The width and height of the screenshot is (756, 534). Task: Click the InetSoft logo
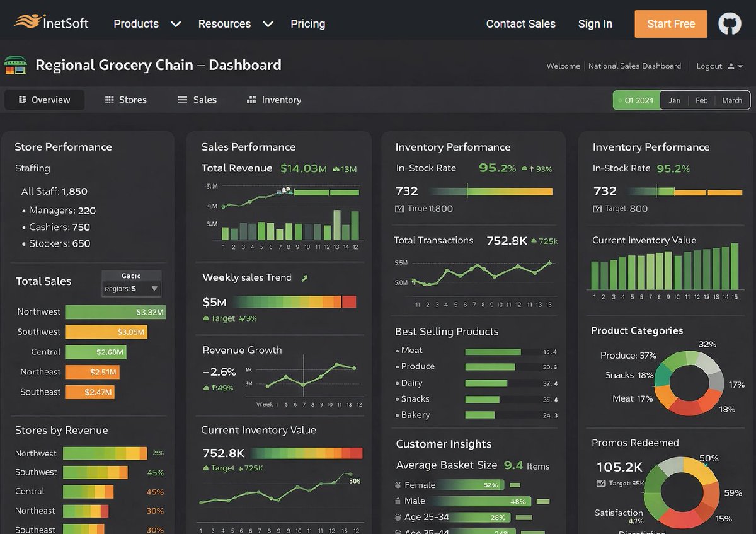pyautogui.click(x=52, y=23)
